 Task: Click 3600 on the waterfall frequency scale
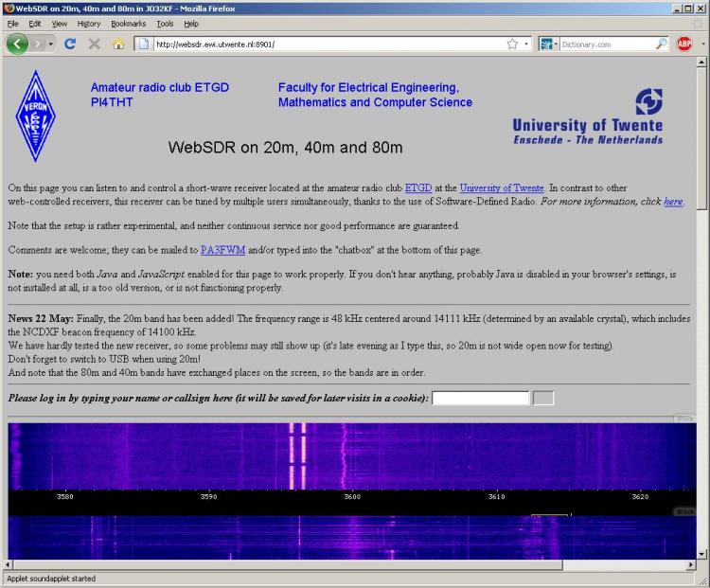point(352,495)
